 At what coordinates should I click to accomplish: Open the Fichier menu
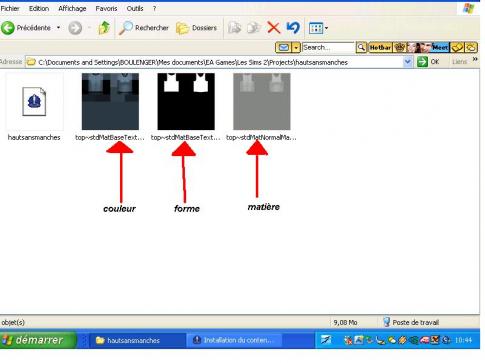coord(10,9)
